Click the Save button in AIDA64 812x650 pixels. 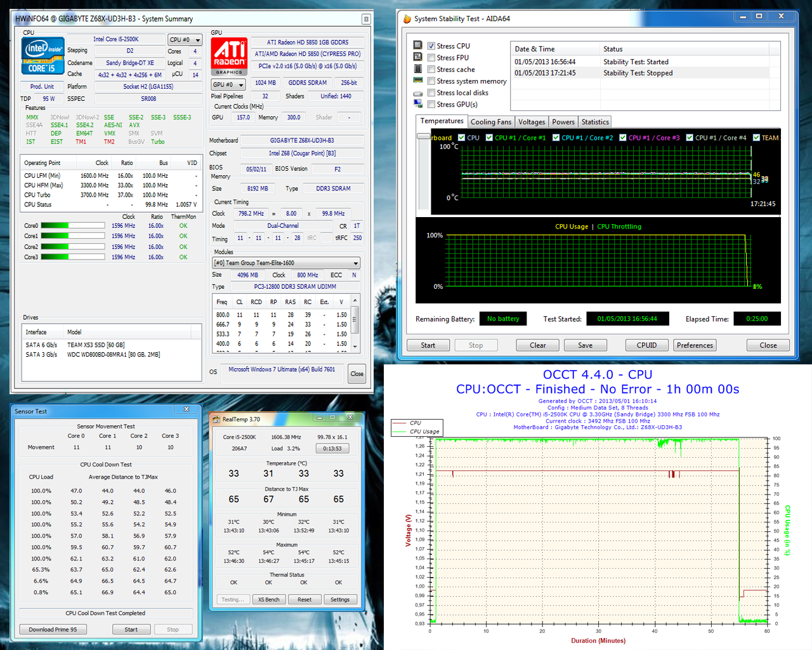586,345
